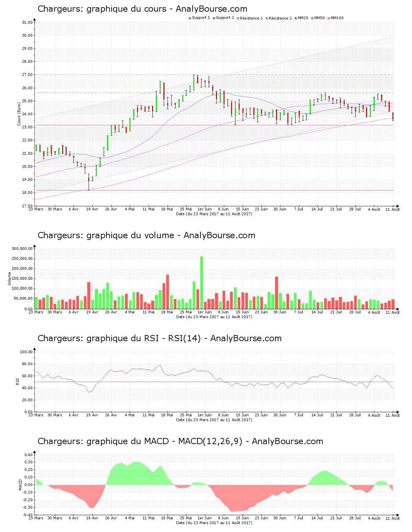Image resolution: width=412 pixels, height=532 pixels.
Task: Click the 20.00 RSI axis value
Action: click(27, 400)
